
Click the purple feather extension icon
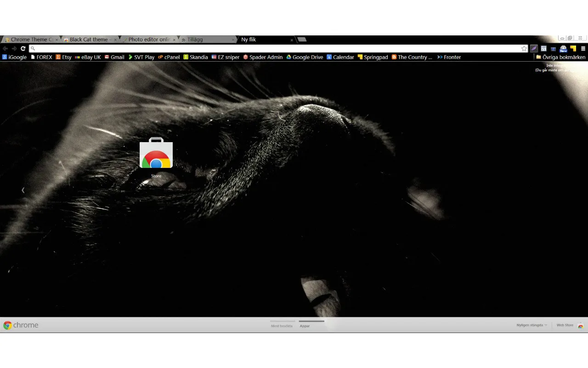coord(534,48)
